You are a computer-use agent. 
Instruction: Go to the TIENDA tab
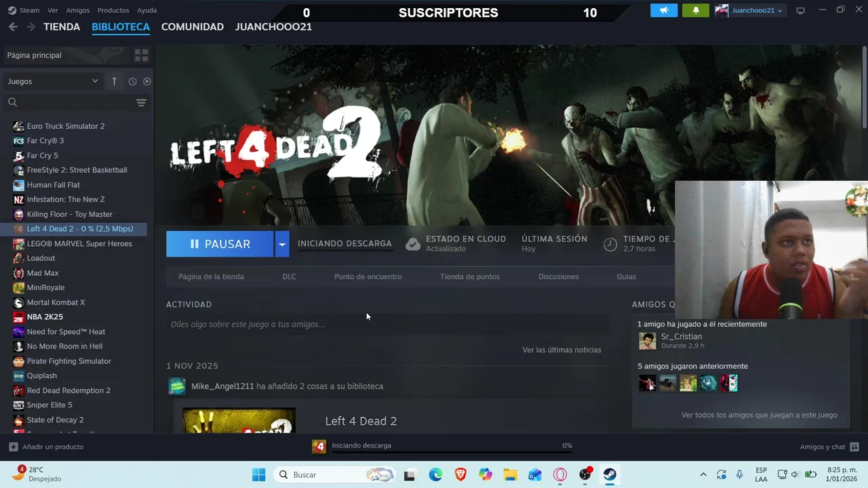coord(62,26)
